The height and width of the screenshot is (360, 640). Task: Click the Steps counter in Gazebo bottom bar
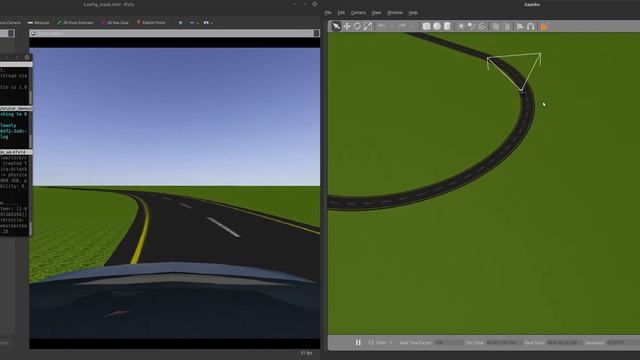[384, 342]
